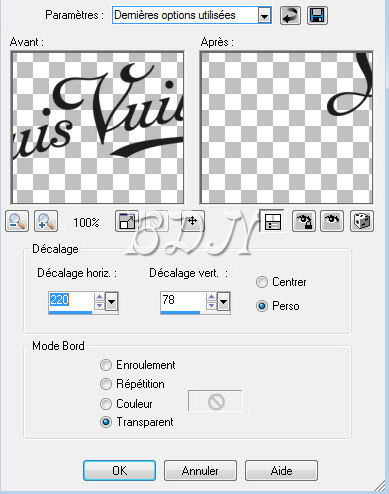Click the proof eye icon
The image size is (389, 494).
coord(332,221)
